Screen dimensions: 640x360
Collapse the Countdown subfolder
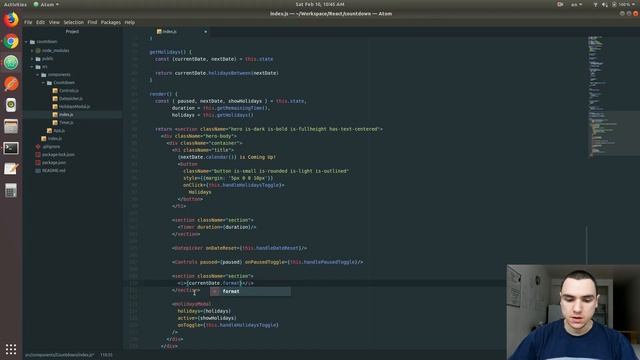(x=44, y=83)
